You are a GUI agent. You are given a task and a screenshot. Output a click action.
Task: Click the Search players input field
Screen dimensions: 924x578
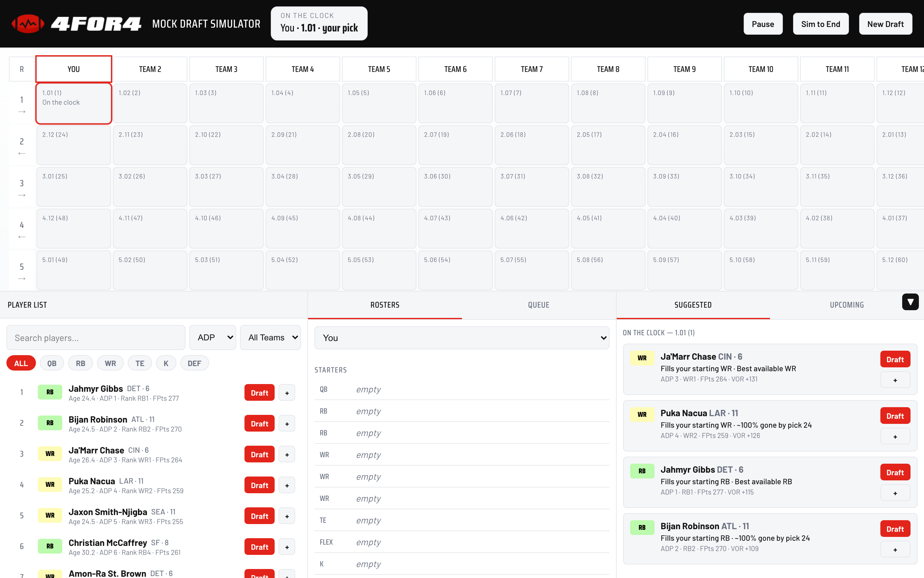pyautogui.click(x=96, y=337)
